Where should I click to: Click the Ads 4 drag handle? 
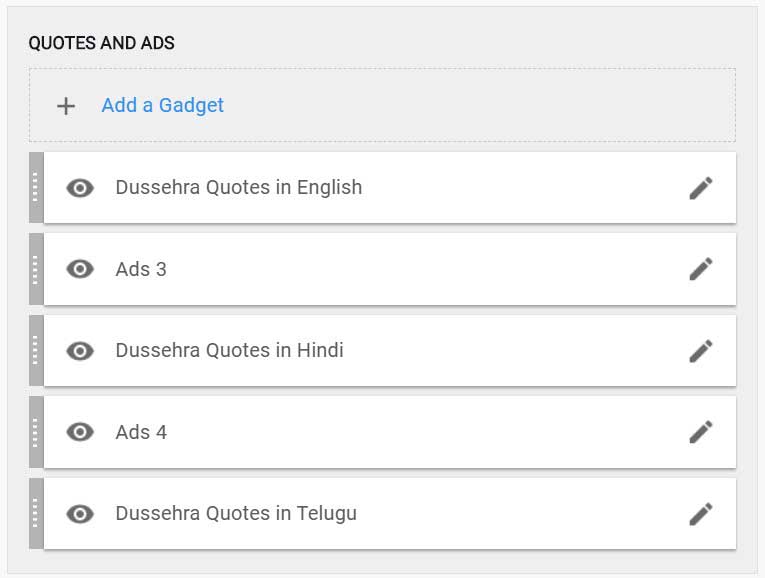tap(36, 432)
